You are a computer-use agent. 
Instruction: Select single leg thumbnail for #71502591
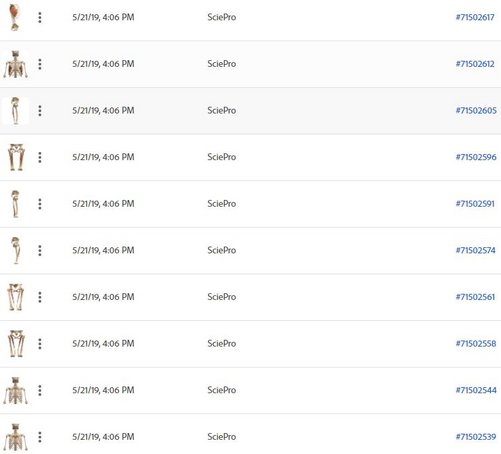point(15,204)
